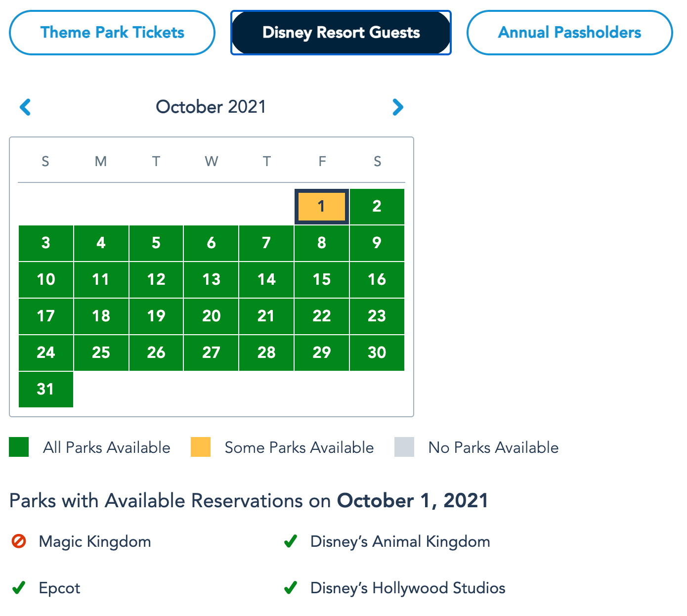This screenshot has width=687, height=616.
Task: Select October 1 on the calendar
Action: click(322, 206)
